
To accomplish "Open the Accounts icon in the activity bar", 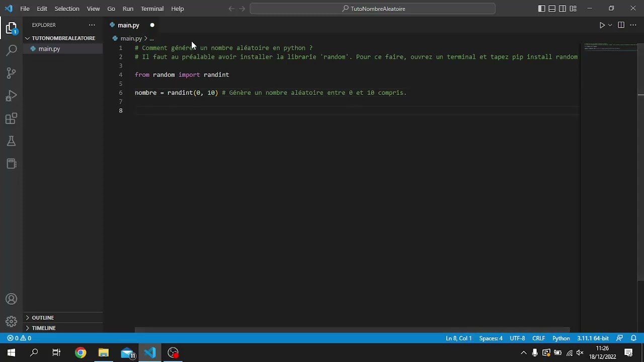I will tap(11, 299).
